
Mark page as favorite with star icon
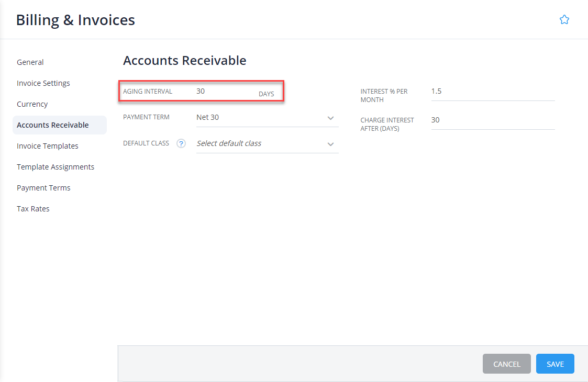pyautogui.click(x=564, y=19)
